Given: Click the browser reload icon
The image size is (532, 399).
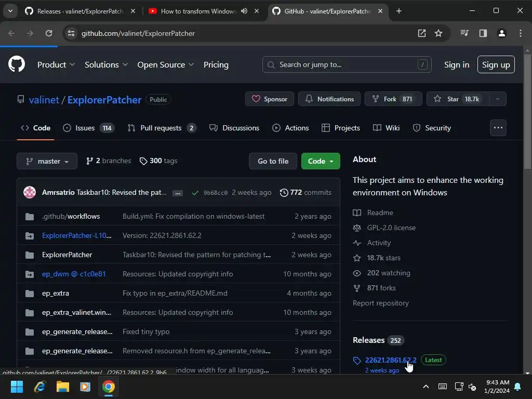Looking at the screenshot, I should pyautogui.click(x=49, y=33).
